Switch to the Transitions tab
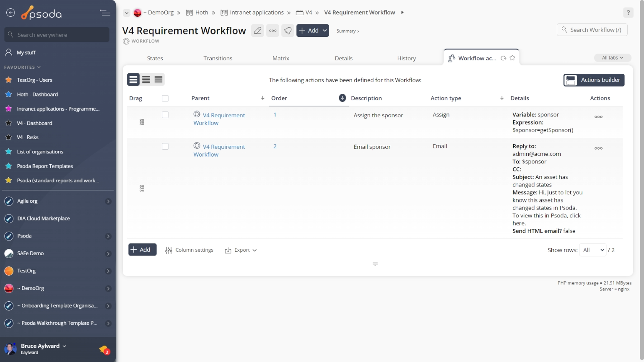Viewport: 644px width, 362px height. [218, 58]
